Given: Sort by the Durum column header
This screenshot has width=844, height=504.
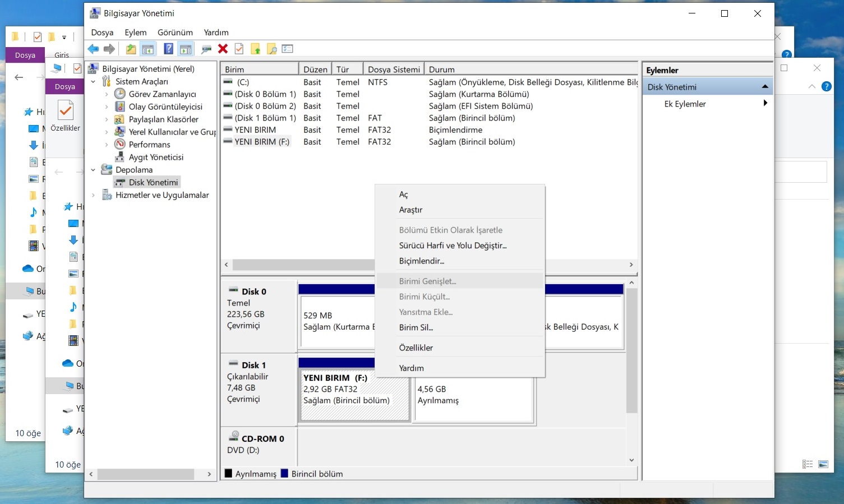Looking at the screenshot, I should tap(531, 69).
